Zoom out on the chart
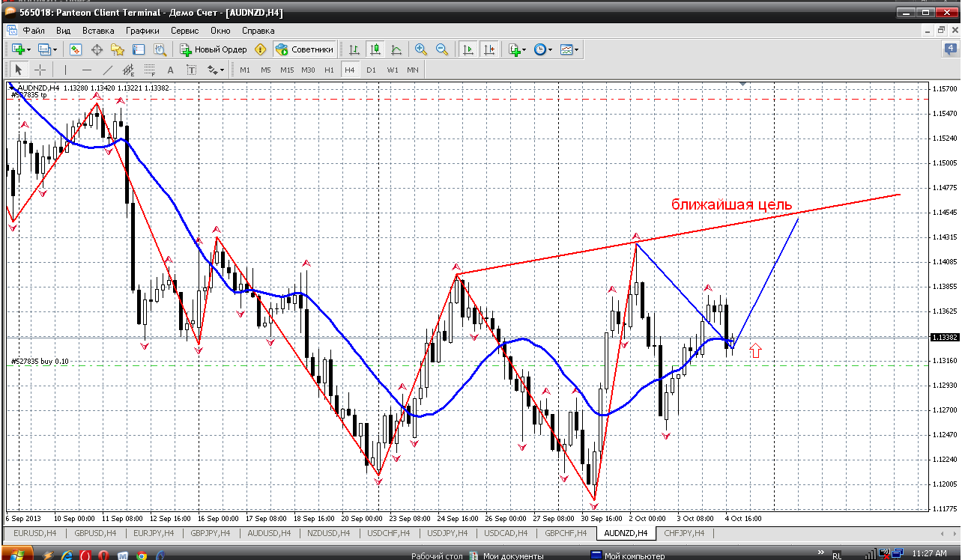Image resolution: width=965 pixels, height=560 pixels. (442, 49)
